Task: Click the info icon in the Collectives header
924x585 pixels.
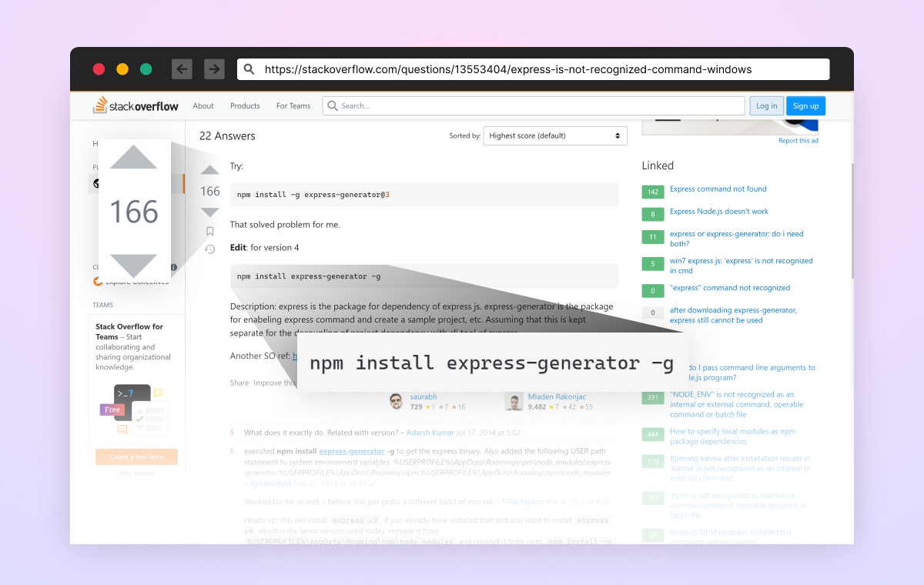Action: tap(174, 267)
